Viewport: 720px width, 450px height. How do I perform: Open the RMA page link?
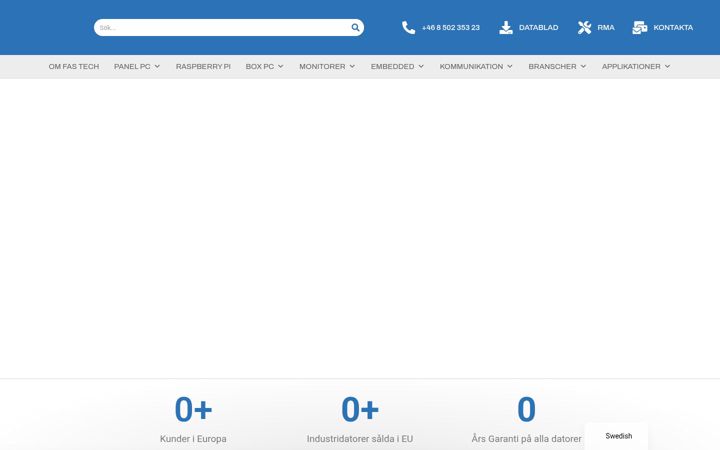606,28
